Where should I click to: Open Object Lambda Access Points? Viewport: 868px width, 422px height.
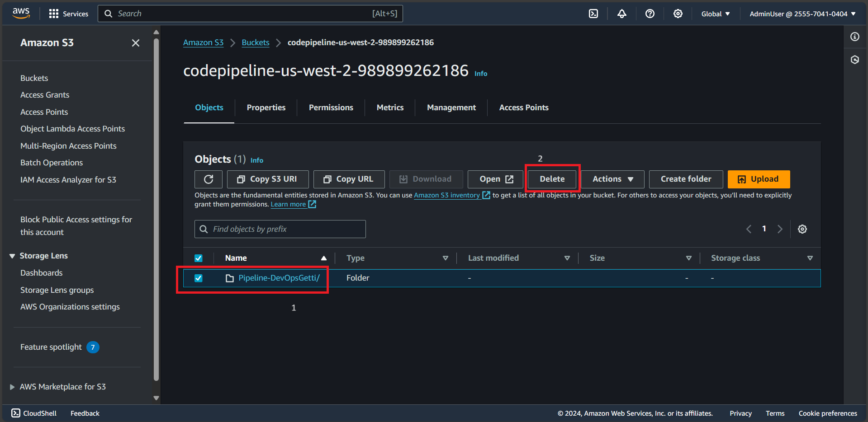click(x=72, y=129)
